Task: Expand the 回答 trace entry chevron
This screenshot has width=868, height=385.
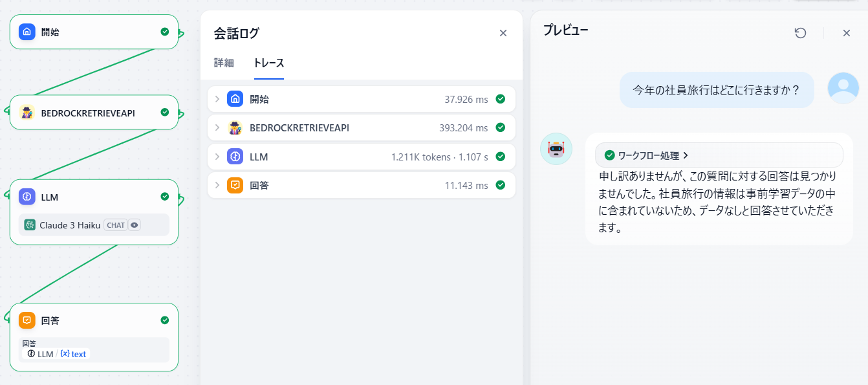Action: click(x=217, y=186)
